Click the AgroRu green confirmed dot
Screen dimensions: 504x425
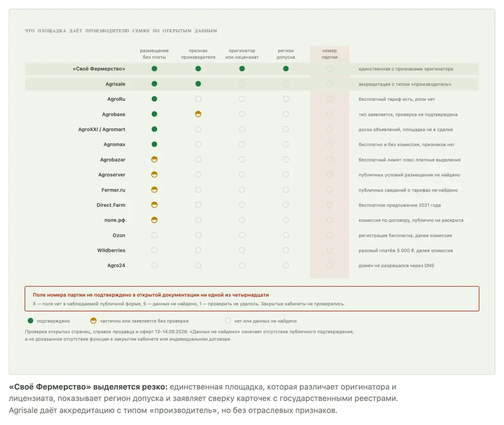(154, 99)
